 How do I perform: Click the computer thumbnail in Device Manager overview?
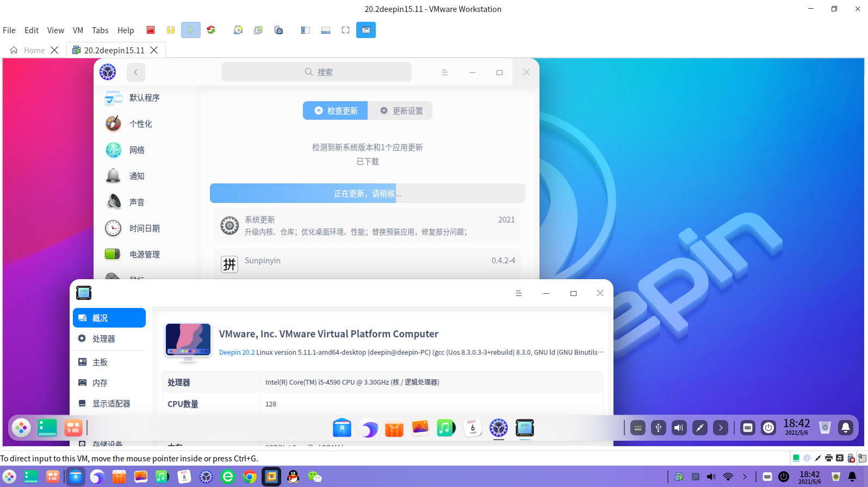(x=188, y=342)
